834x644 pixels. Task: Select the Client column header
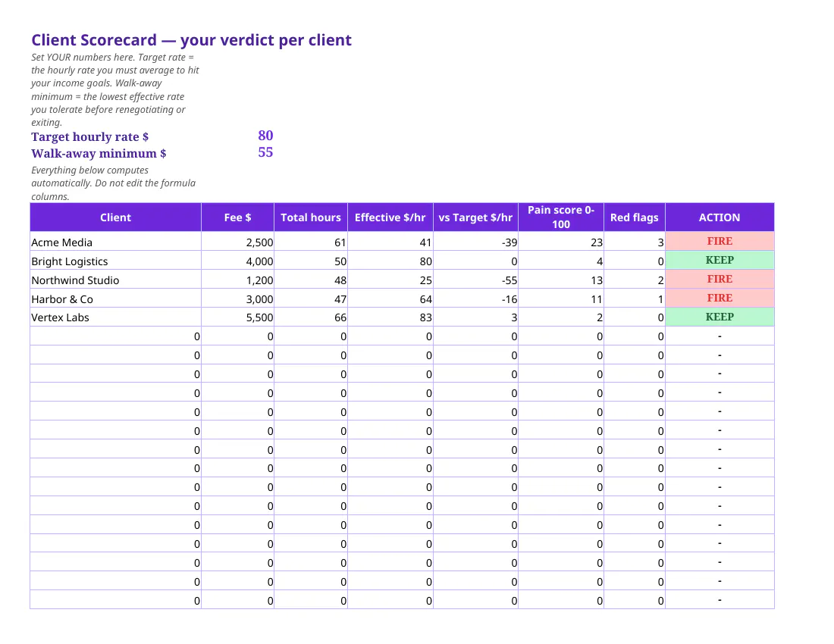(x=115, y=217)
